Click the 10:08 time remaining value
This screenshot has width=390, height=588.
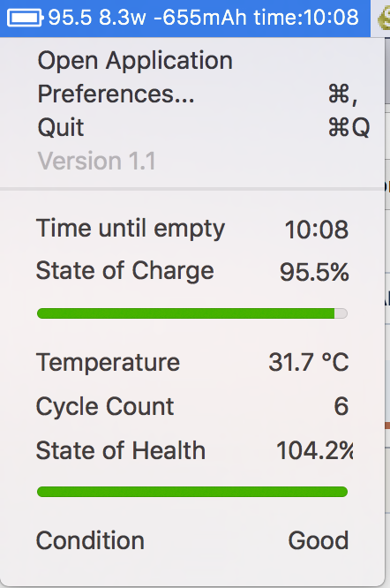click(x=317, y=230)
